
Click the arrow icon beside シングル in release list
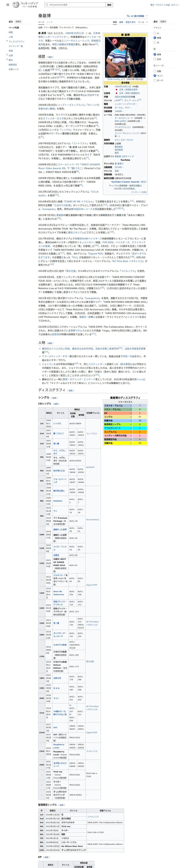coord(131,417)
